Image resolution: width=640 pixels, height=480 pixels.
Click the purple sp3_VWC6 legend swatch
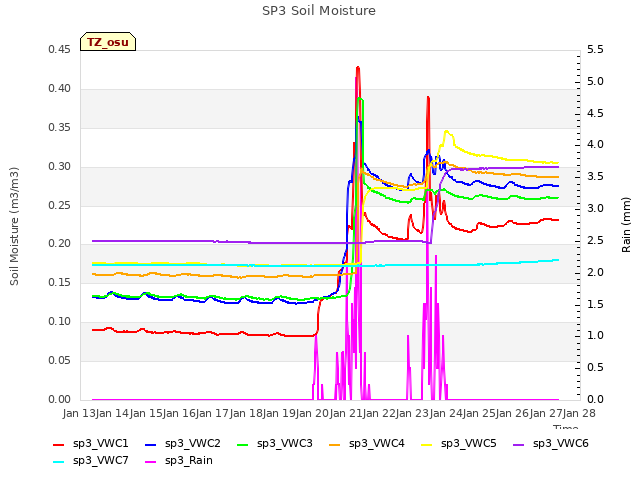pyautogui.click(x=519, y=444)
